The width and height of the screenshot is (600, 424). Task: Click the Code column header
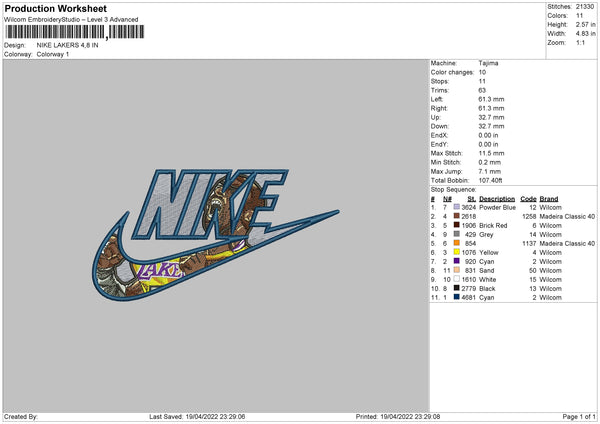(528, 199)
